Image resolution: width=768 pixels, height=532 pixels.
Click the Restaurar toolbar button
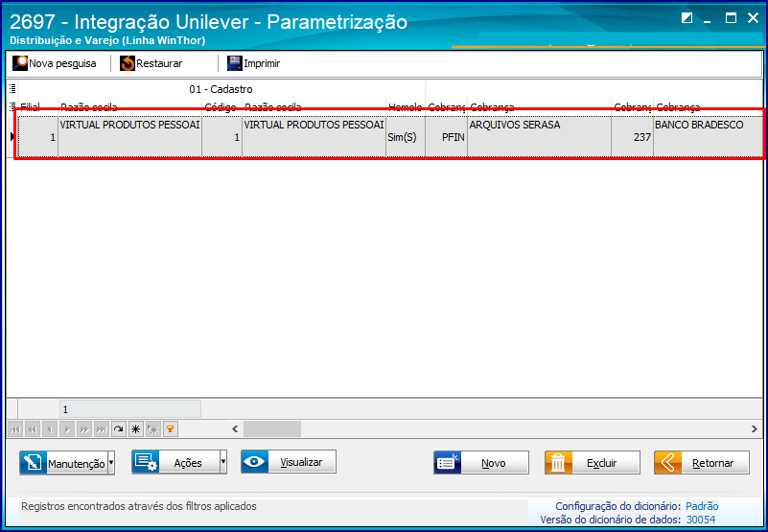[x=151, y=63]
